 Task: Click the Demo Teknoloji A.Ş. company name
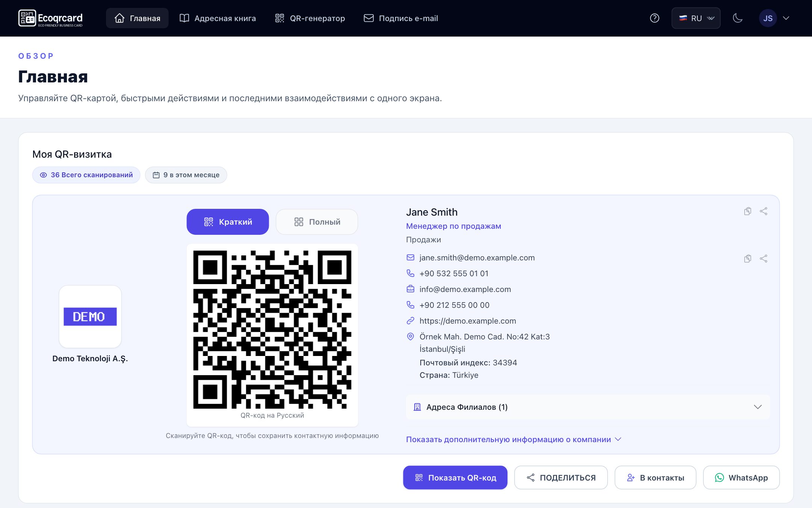[90, 358]
